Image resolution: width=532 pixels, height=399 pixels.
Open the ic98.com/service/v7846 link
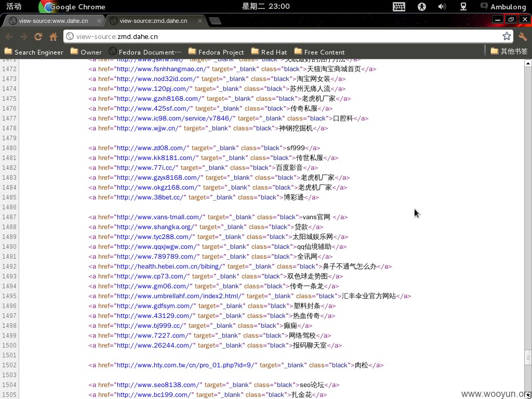175,118
